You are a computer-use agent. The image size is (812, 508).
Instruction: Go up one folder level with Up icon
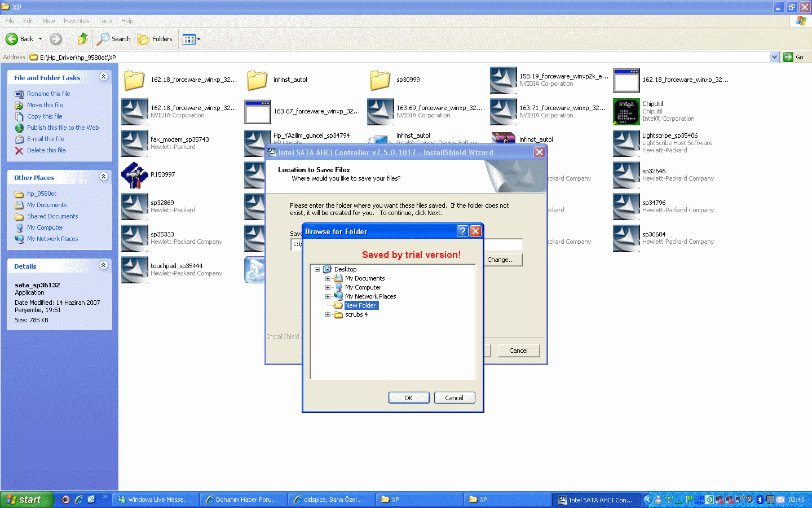pyautogui.click(x=83, y=39)
